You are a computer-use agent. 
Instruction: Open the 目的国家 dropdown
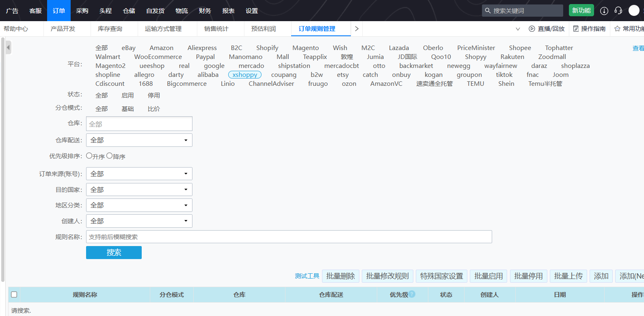pos(139,190)
